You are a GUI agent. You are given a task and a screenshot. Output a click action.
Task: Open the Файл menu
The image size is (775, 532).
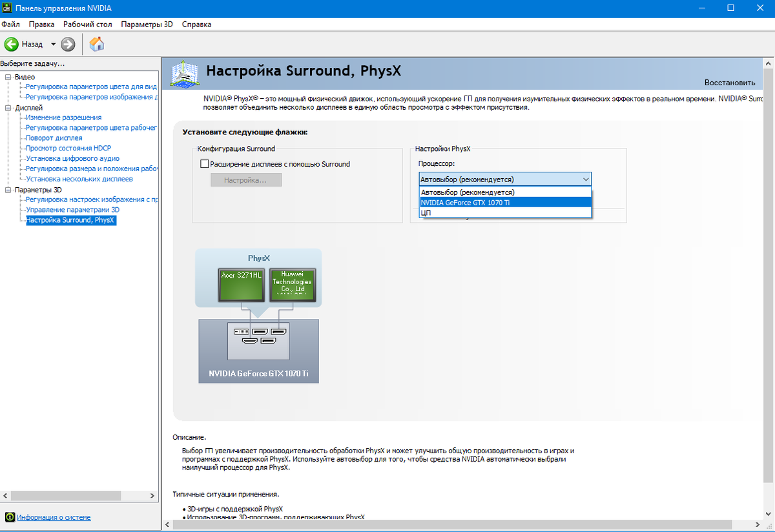coord(10,25)
